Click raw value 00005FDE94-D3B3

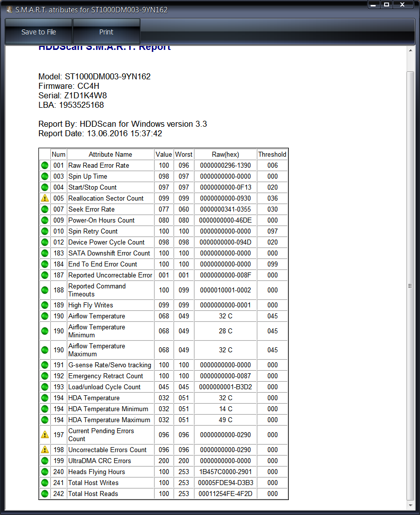click(x=225, y=483)
